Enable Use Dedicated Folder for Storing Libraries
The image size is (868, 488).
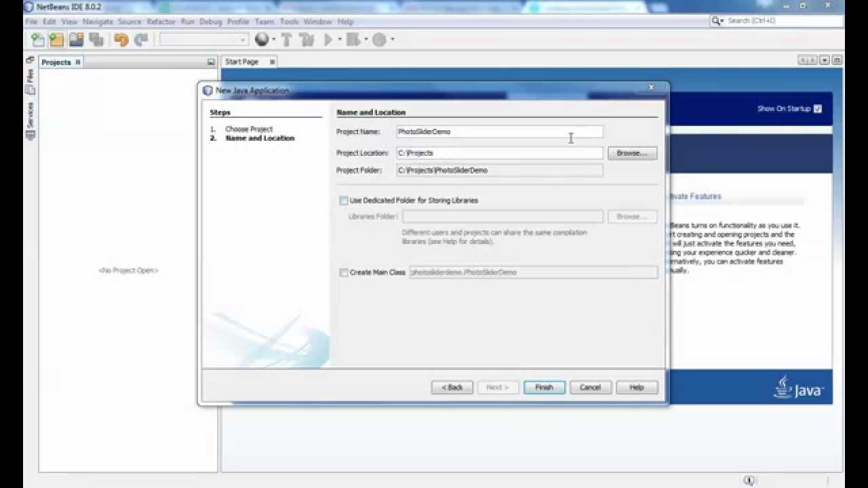click(x=344, y=201)
